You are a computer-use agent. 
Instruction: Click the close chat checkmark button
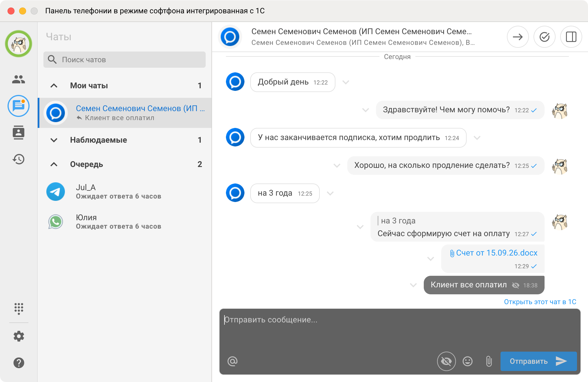[x=544, y=37]
